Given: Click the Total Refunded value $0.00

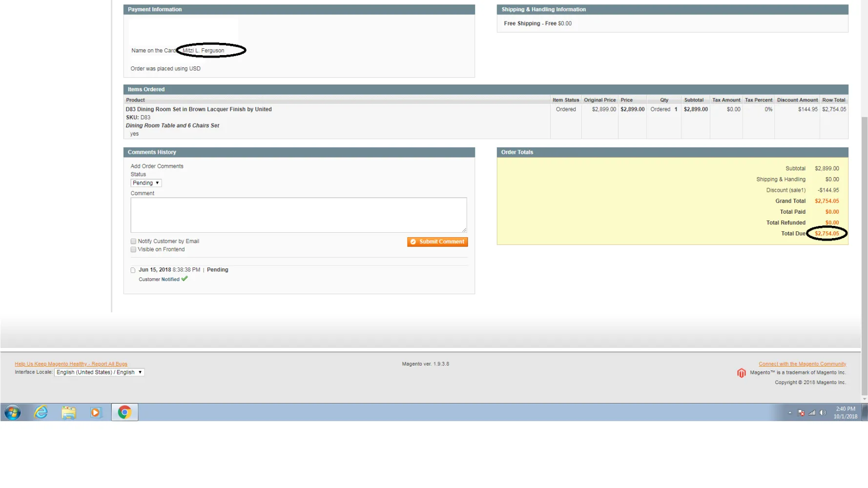Looking at the screenshot, I should pyautogui.click(x=832, y=223).
